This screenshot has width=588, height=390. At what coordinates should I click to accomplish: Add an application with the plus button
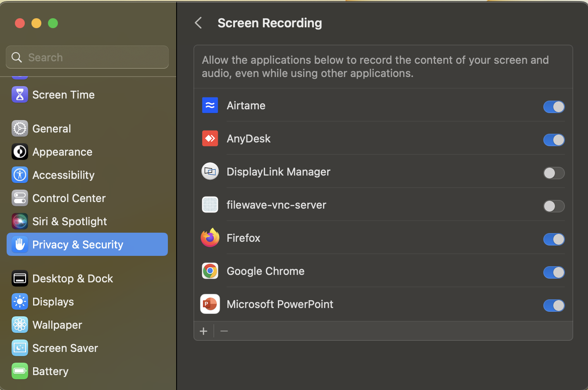[203, 331]
